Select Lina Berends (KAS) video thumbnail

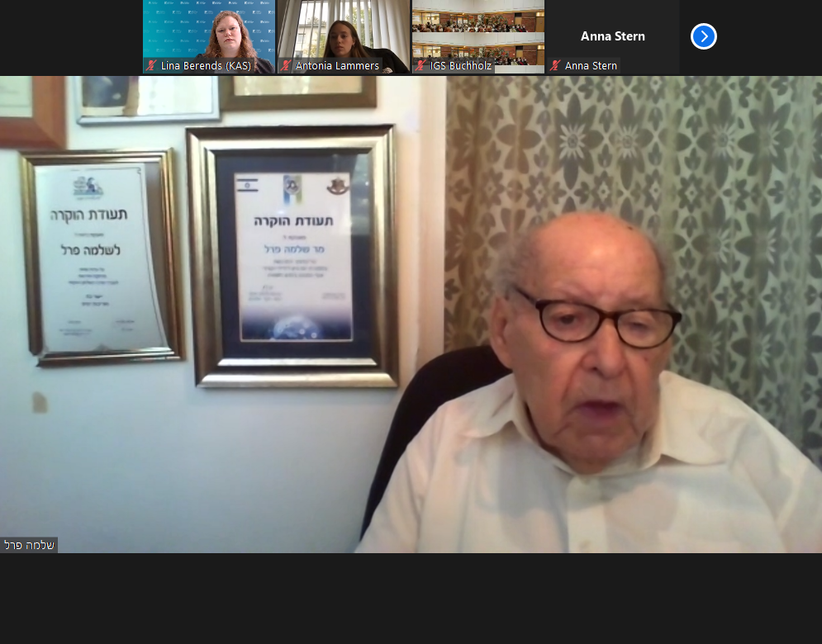209,31
